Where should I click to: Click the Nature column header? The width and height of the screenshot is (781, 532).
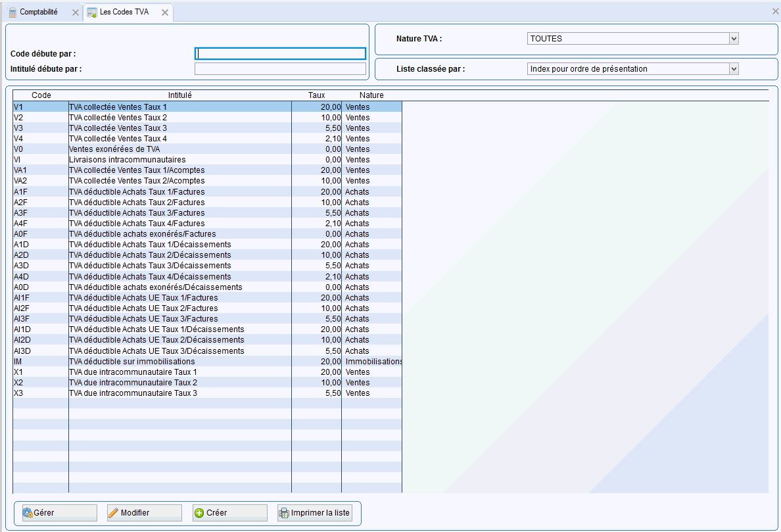coord(371,95)
